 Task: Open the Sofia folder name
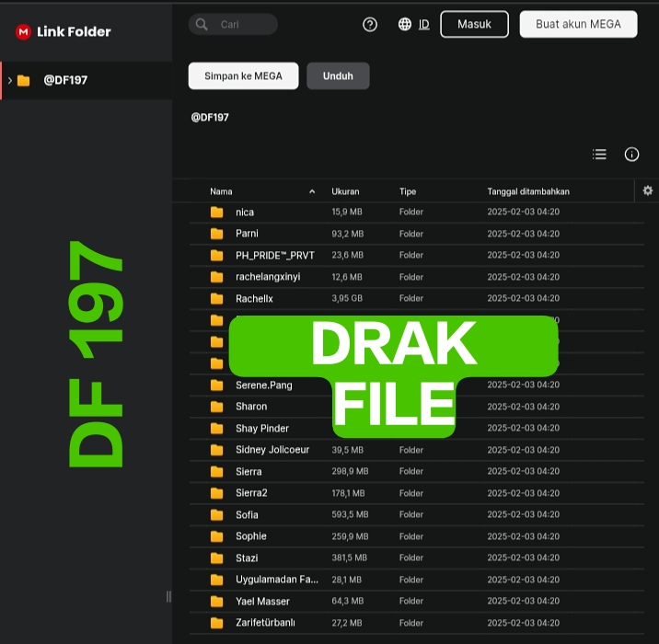pyautogui.click(x=247, y=515)
